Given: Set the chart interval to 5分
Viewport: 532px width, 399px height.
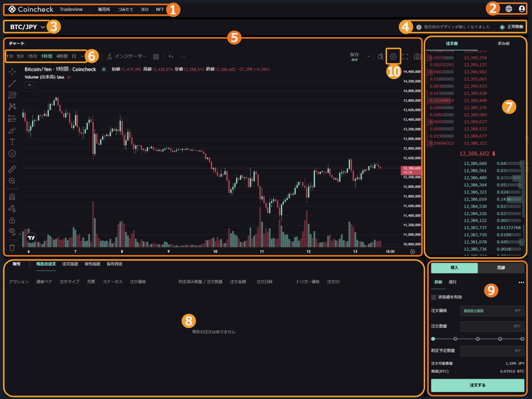Looking at the screenshot, I should pyautogui.click(x=20, y=56).
